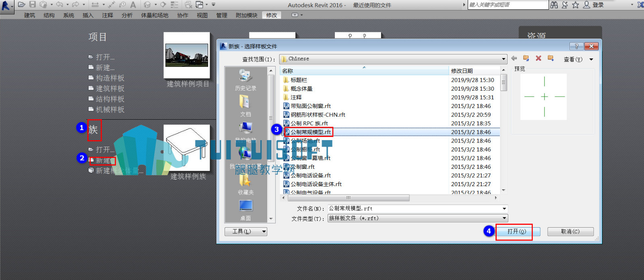Click the red X delete icon in dialog
The image size is (644, 280).
tap(538, 58)
